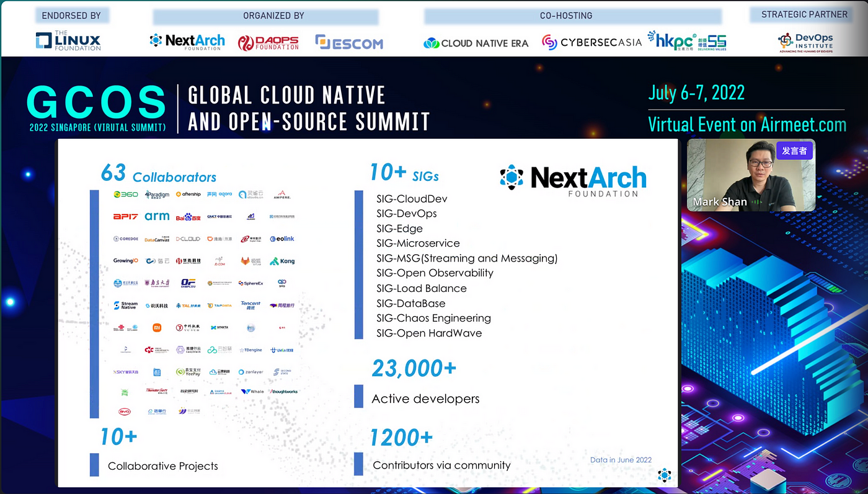Click the aftership collaborator logo
868x494 pixels.
[x=188, y=194]
